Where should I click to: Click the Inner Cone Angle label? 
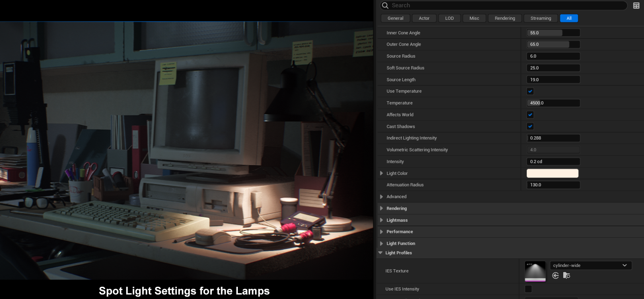coord(403,33)
